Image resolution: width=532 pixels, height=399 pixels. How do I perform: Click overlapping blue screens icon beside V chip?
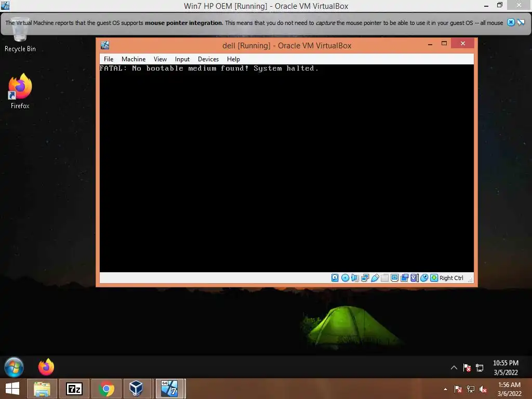404,278
